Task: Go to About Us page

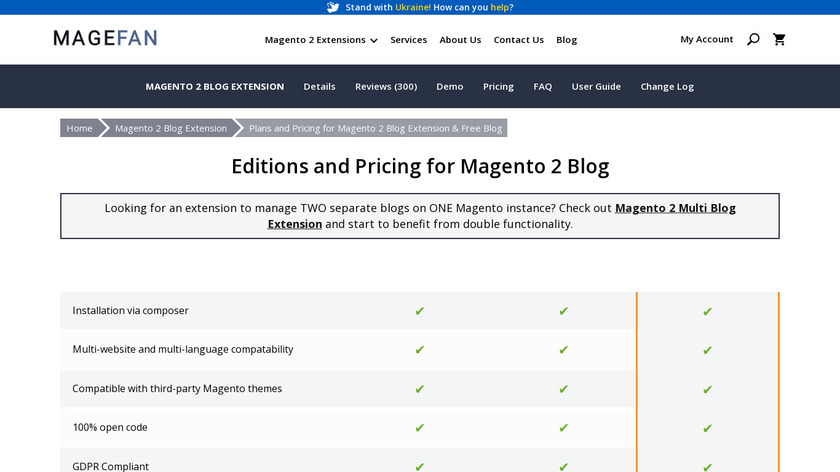Action: (460, 40)
